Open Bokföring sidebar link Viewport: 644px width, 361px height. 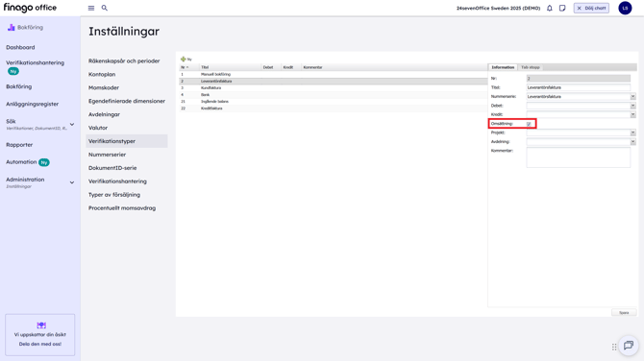click(18, 86)
